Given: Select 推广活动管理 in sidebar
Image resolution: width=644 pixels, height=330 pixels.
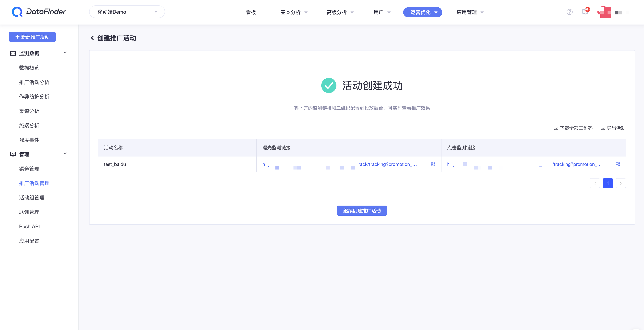Looking at the screenshot, I should tap(34, 183).
